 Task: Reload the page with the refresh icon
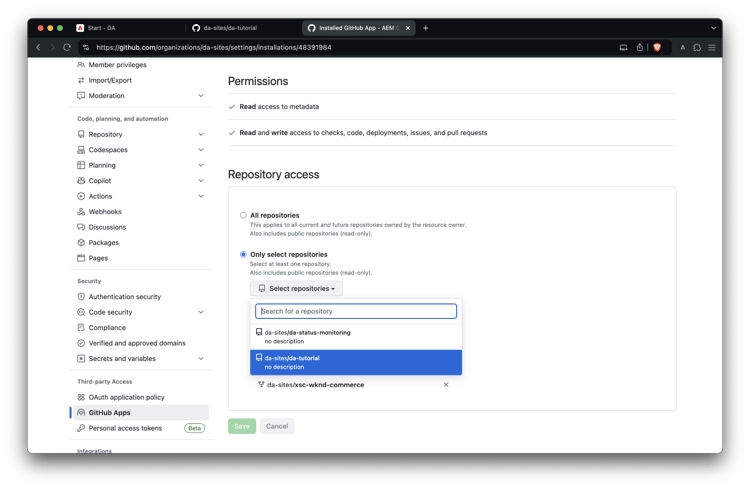[67, 47]
